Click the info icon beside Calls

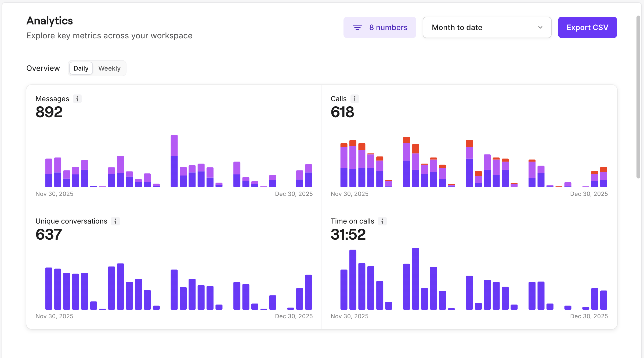[354, 99]
